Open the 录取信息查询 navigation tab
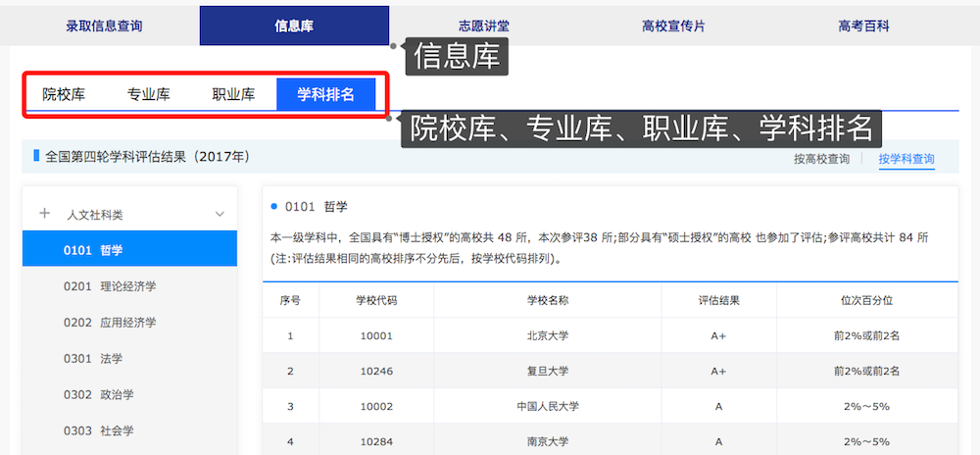This screenshot has height=455, width=980. tap(105, 26)
